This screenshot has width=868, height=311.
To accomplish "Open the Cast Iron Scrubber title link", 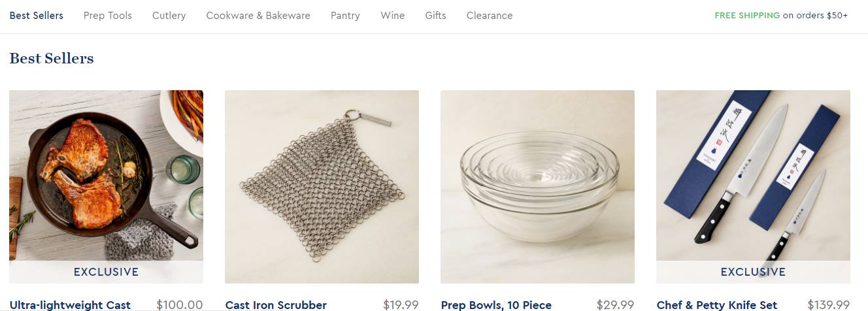I will point(276,305).
